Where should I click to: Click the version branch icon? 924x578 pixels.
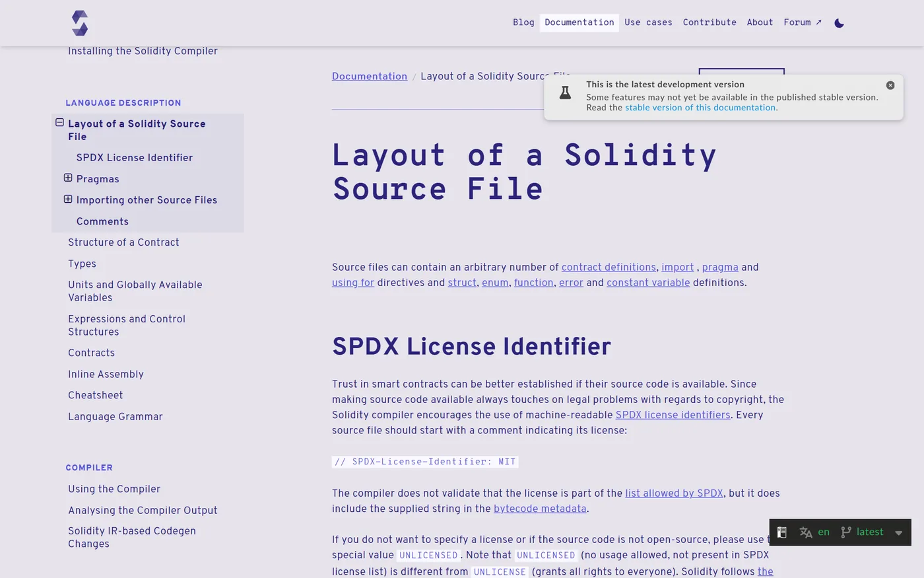[x=845, y=532]
